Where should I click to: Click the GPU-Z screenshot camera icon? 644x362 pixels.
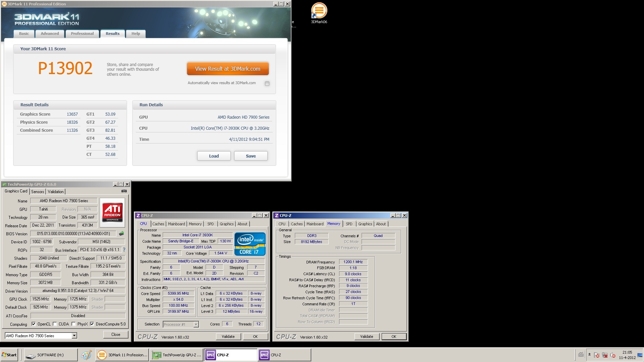[x=124, y=191]
